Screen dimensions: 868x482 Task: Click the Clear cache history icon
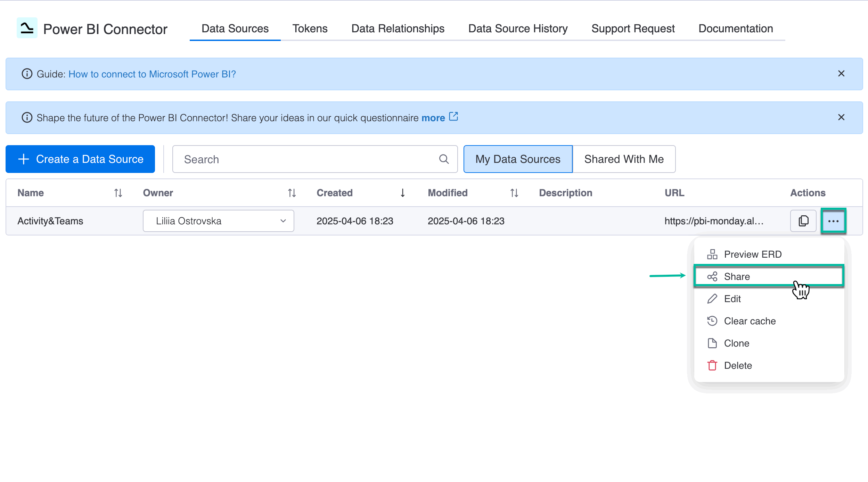tap(713, 321)
